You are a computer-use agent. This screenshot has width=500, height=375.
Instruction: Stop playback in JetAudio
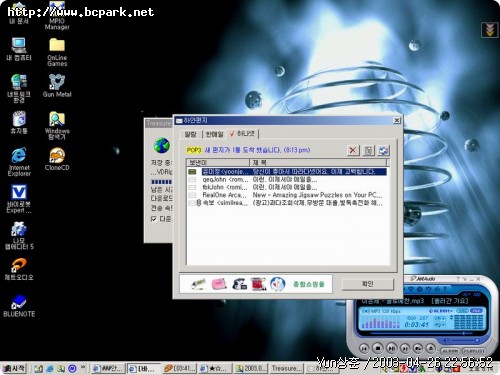coord(378,348)
